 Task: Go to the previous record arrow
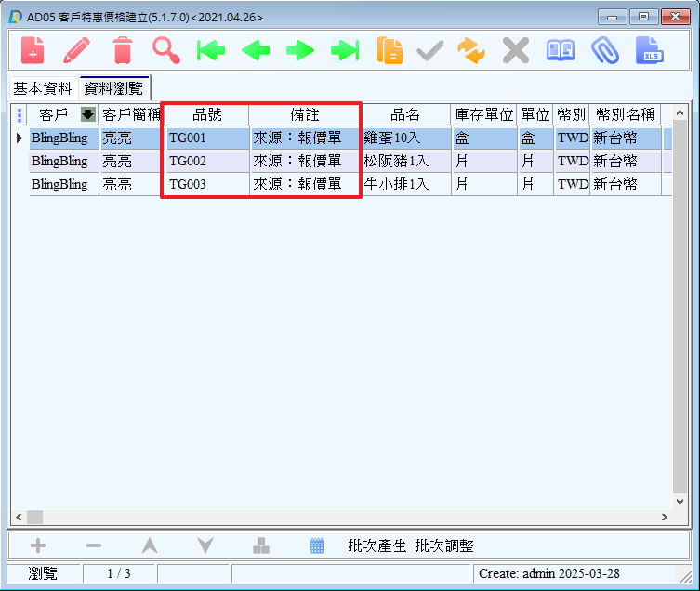click(x=256, y=50)
